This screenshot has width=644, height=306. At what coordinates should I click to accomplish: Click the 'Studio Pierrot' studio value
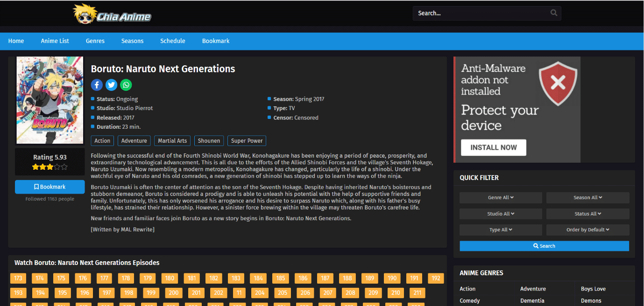tap(134, 108)
